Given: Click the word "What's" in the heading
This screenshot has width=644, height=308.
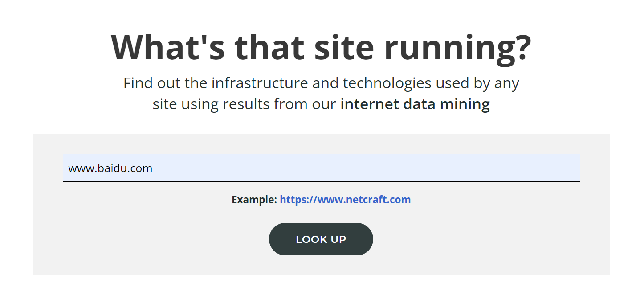Looking at the screenshot, I should (167, 47).
